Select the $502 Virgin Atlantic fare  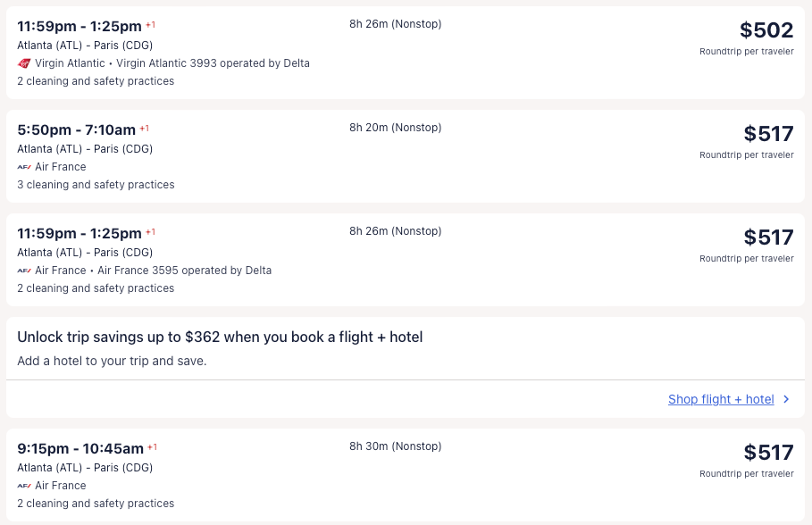pyautogui.click(x=766, y=30)
